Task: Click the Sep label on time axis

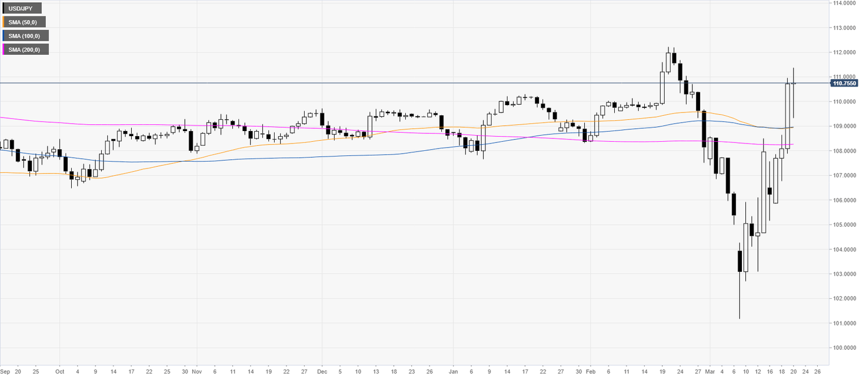Action: click(5, 372)
